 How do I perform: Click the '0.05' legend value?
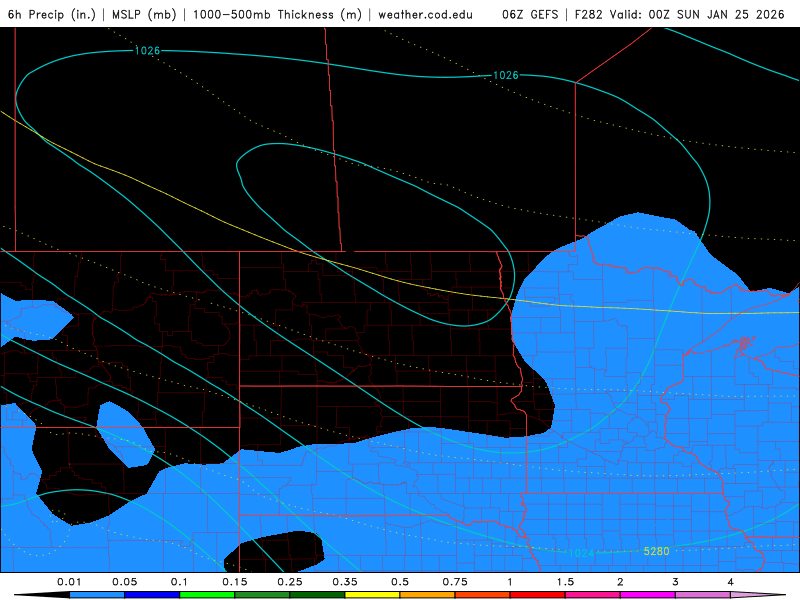pyautogui.click(x=124, y=582)
